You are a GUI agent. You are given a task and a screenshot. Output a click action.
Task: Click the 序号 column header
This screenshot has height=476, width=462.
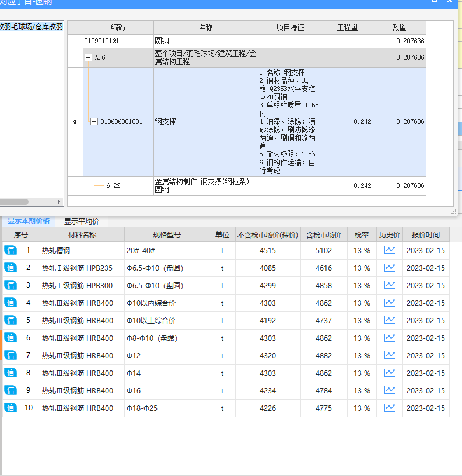(21, 235)
